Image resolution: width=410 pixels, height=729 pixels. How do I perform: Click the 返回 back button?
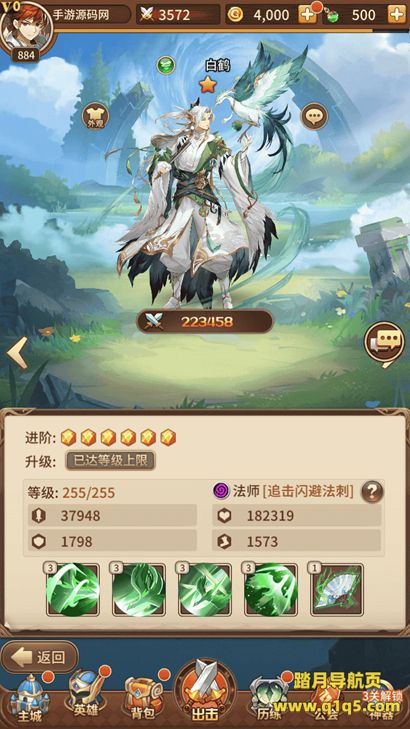[x=40, y=657]
